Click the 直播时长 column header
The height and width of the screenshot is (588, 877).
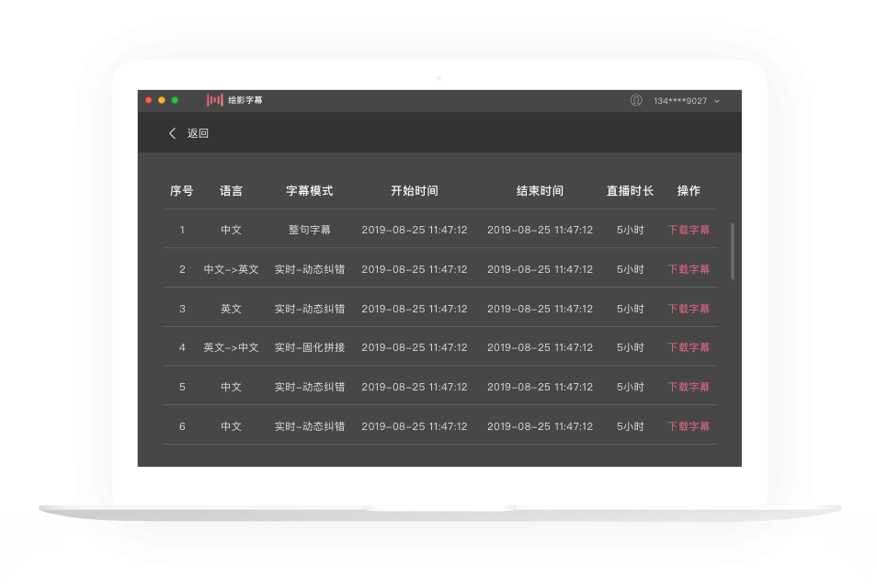(630, 191)
